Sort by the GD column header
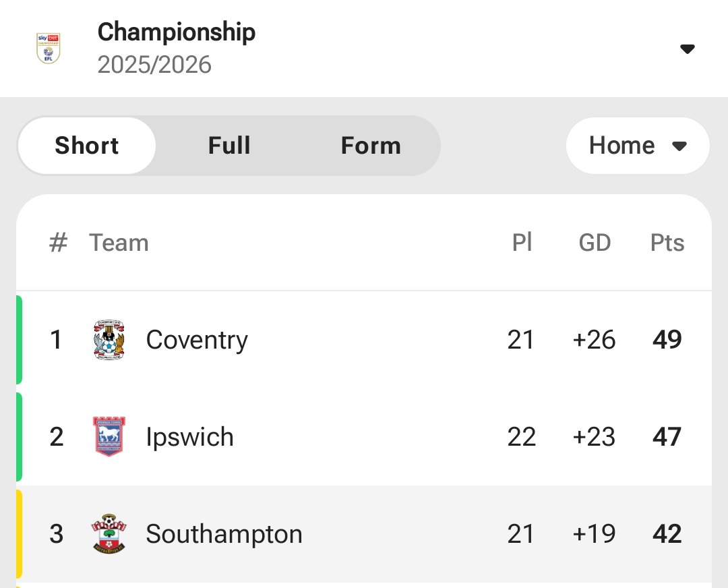This screenshot has width=728, height=588. coord(595,243)
